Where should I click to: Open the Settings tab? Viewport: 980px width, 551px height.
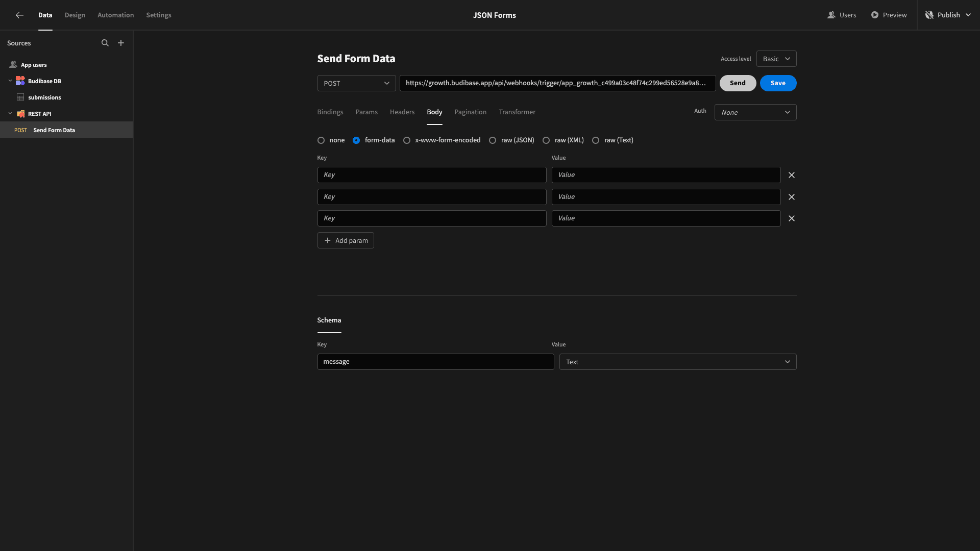coord(159,15)
